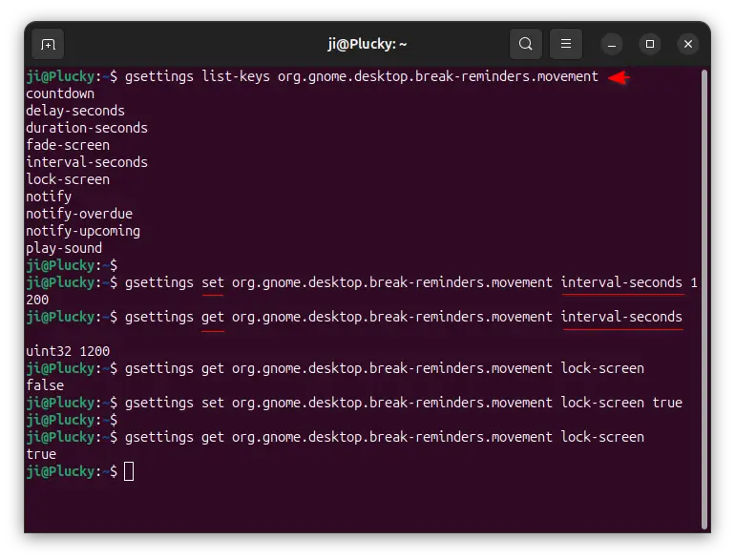Click the final 'true' output line
Viewport: 735px width, 560px height.
coord(41,454)
